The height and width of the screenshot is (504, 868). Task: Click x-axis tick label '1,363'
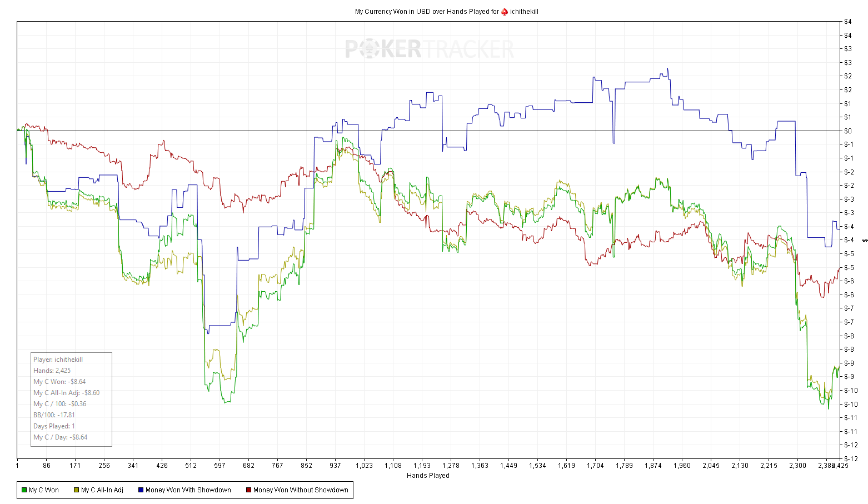point(480,466)
